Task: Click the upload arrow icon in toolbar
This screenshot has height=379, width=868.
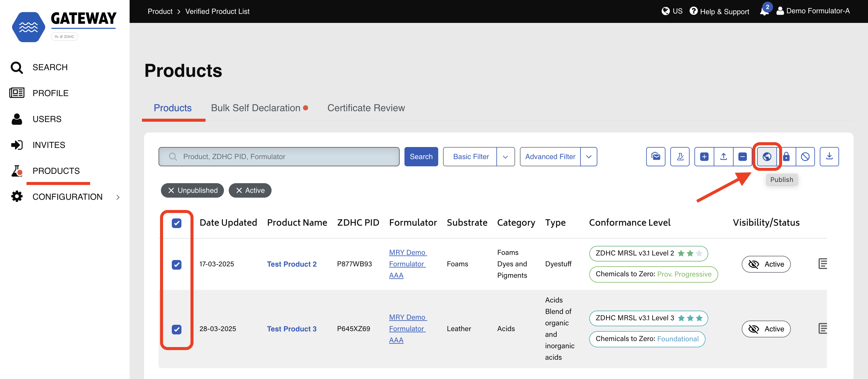Action: click(723, 157)
